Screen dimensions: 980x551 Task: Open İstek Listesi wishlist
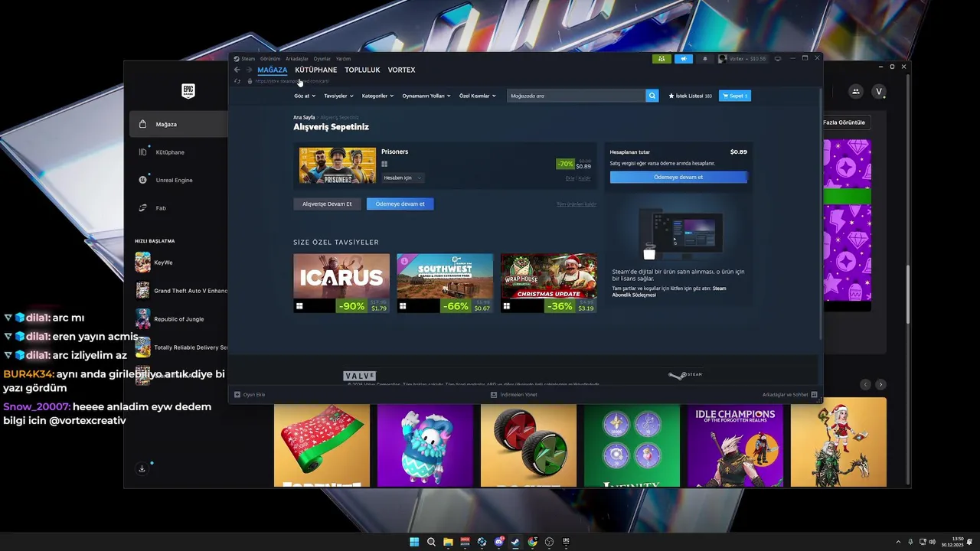pos(691,96)
